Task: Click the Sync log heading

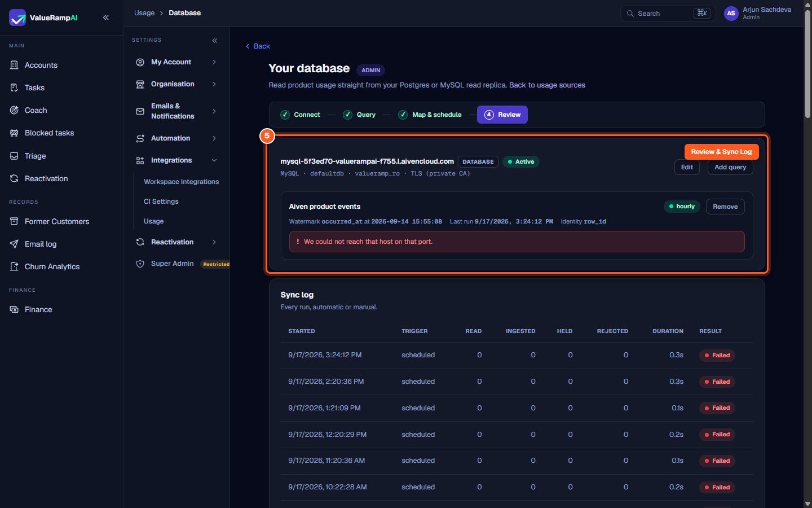Action: coord(297,295)
